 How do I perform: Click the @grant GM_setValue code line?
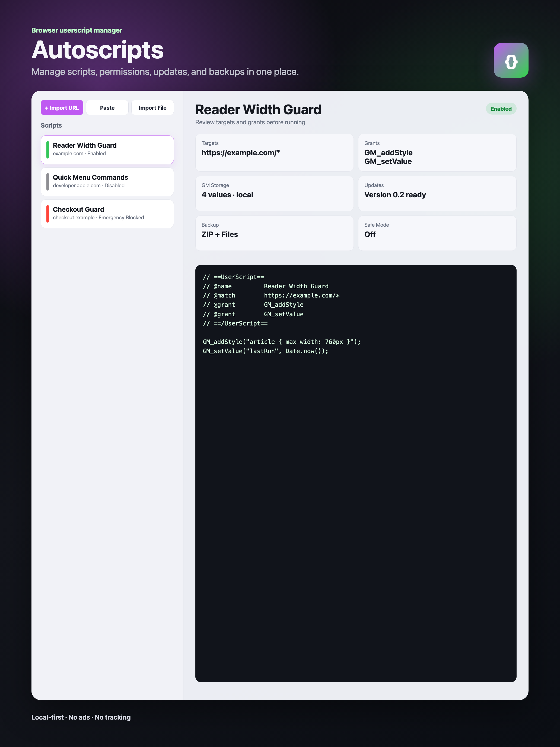[x=253, y=314]
